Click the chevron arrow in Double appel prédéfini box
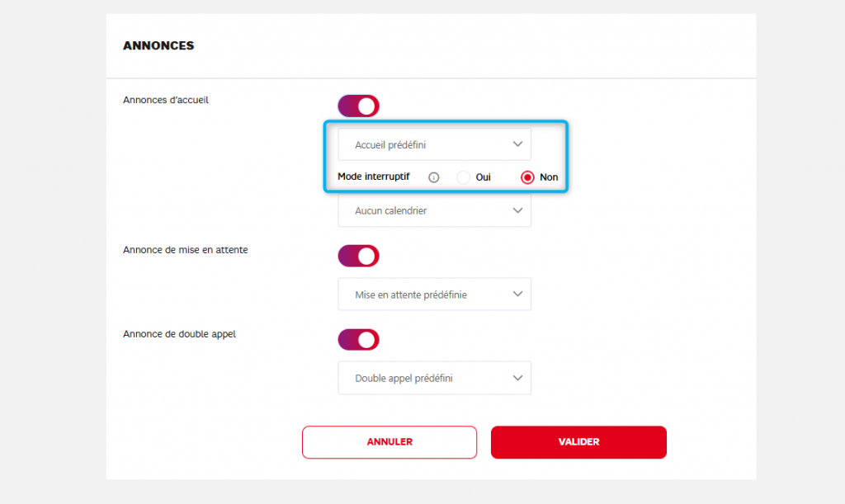 click(518, 378)
